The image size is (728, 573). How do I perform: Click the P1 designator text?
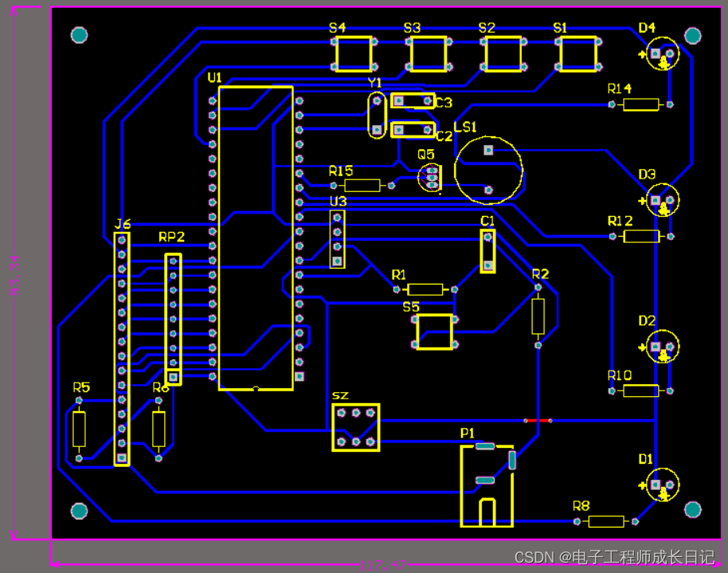(468, 433)
